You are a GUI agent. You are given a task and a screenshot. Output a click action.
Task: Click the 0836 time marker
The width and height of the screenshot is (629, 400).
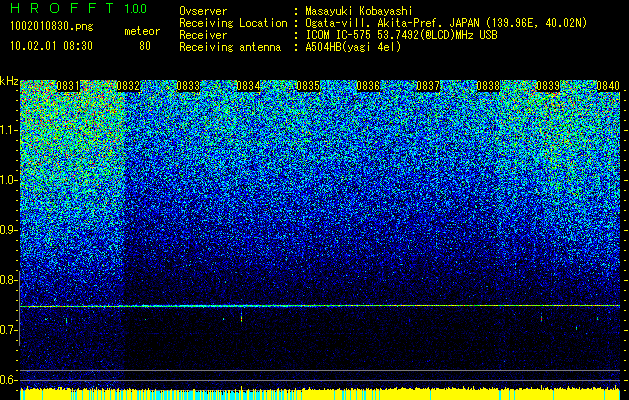(368, 86)
